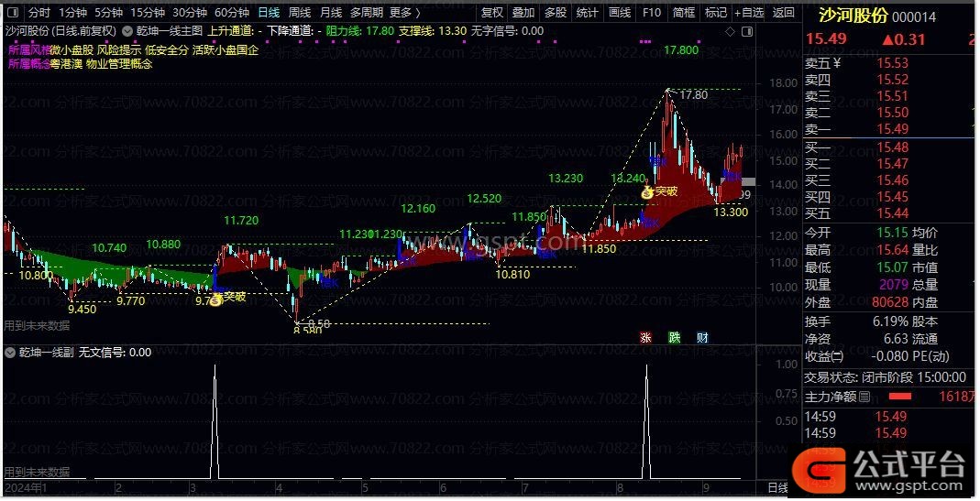
Task: Click the 日线 period label at the chart's bottom right
Action: click(776, 487)
